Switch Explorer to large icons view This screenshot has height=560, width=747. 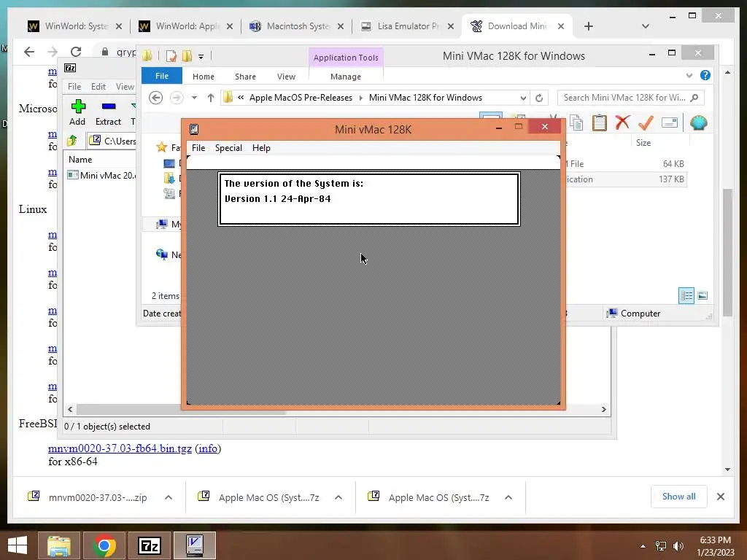pyautogui.click(x=703, y=296)
